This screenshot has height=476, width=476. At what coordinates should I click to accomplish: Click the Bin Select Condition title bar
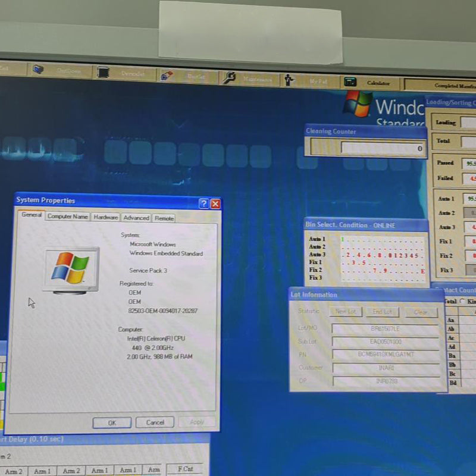(x=366, y=225)
